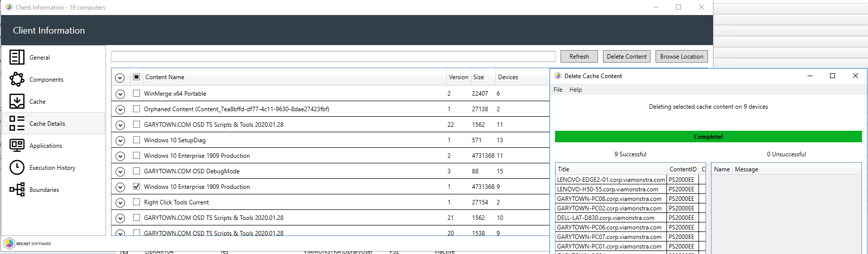Viewport: 868px width, 254px height.
Task: Click the Client Information title bar icon
Action: click(x=8, y=7)
